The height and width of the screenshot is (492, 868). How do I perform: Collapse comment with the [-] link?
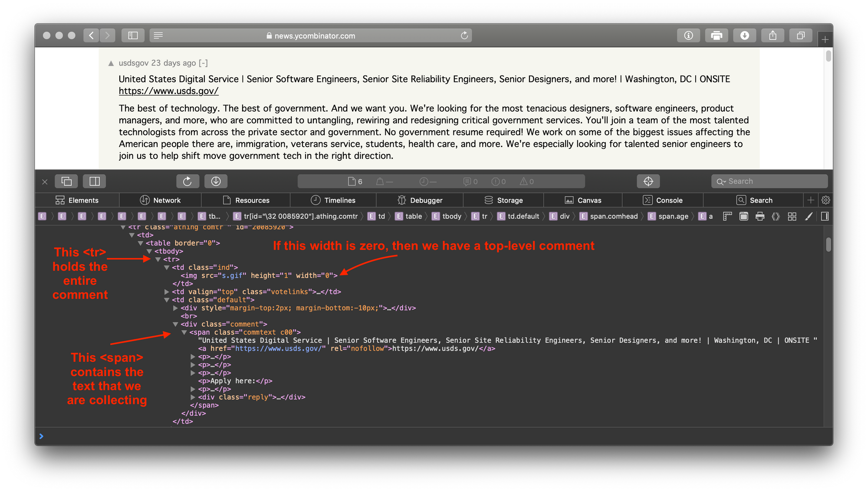coord(203,63)
